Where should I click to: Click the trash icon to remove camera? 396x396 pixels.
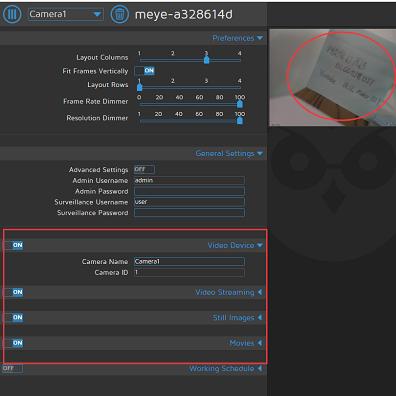[x=119, y=14]
